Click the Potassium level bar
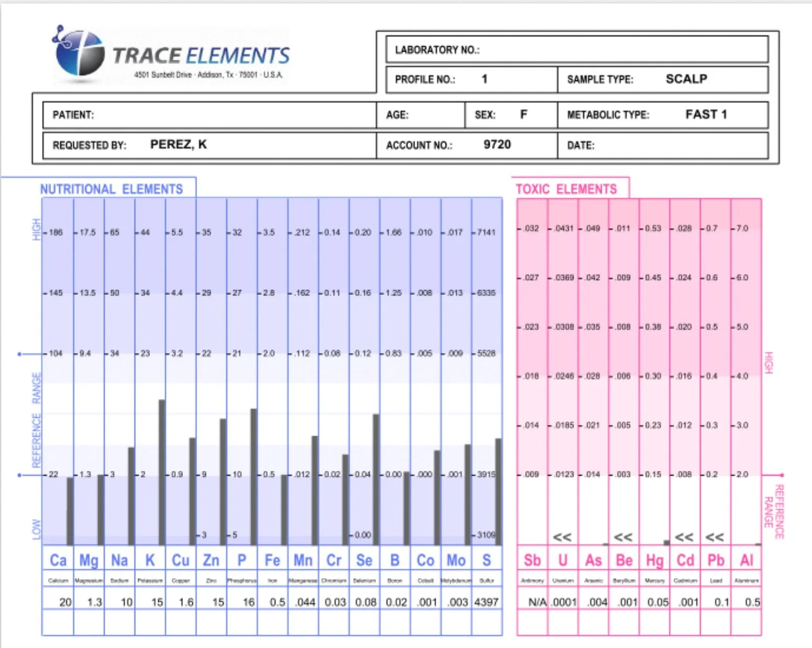This screenshot has height=648, width=812. [162, 472]
